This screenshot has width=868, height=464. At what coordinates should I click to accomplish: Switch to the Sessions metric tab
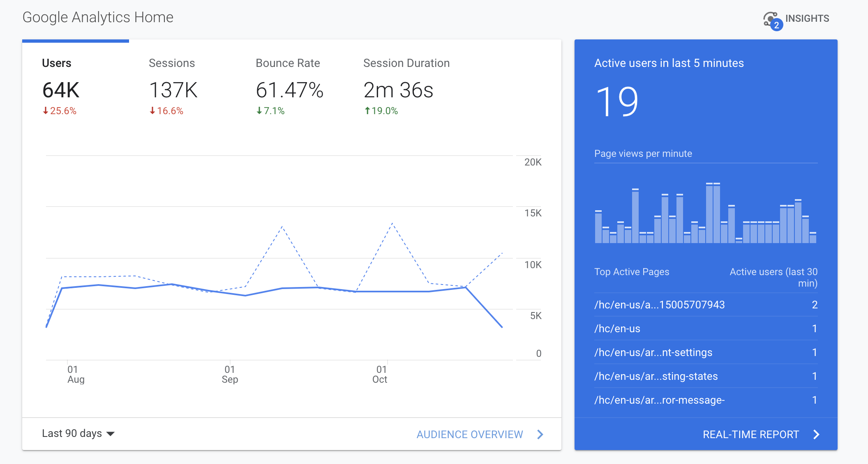(172, 63)
